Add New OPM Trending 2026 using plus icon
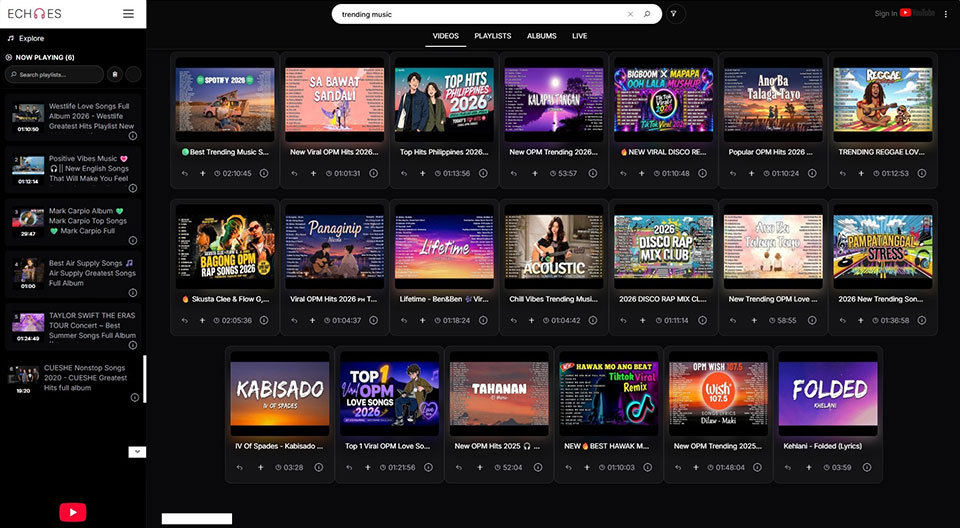Viewport: 960px width, 528px height. [x=534, y=173]
